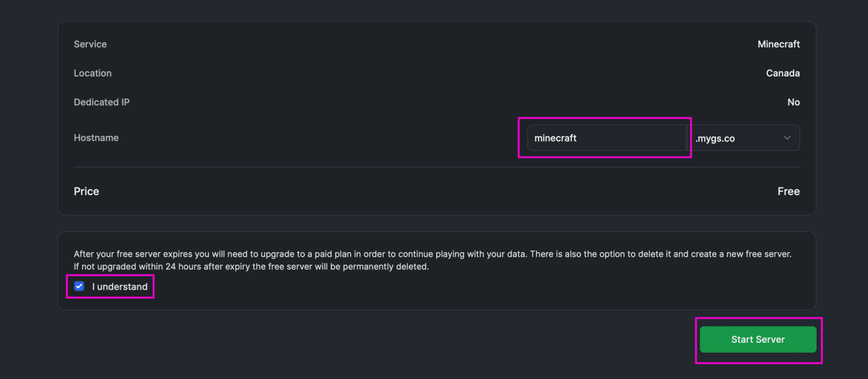Select the Minecraft service value
Viewport: 868px width, 379px height.
[778, 44]
